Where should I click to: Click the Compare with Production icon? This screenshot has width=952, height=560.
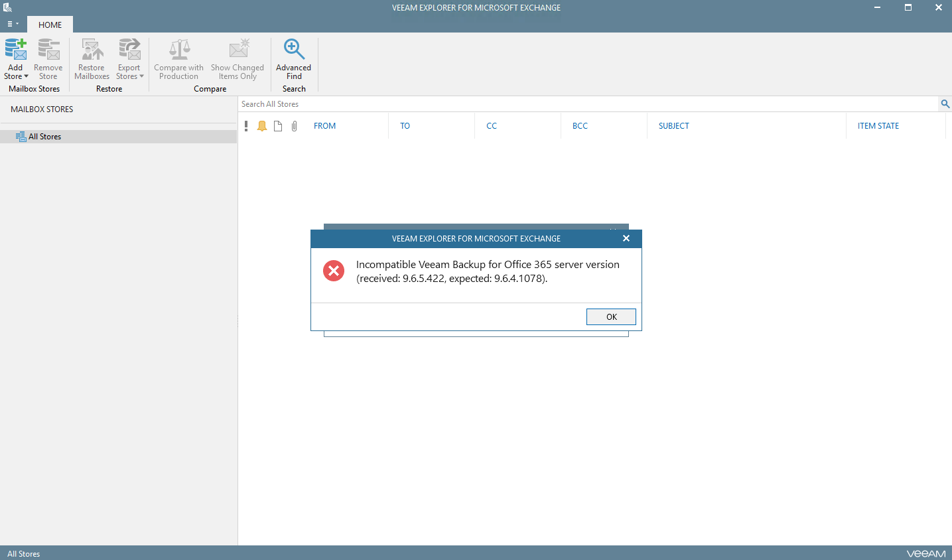pyautogui.click(x=179, y=50)
